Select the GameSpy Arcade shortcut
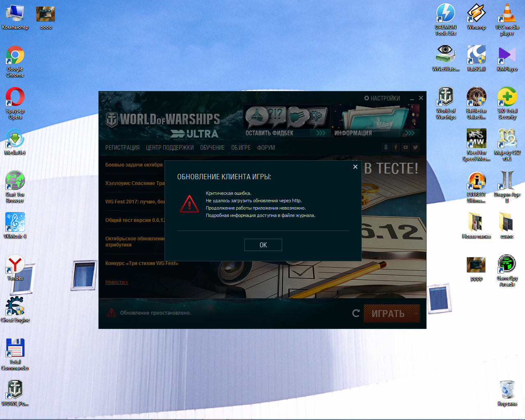Screen dimensions: 525x420 [x=507, y=271]
